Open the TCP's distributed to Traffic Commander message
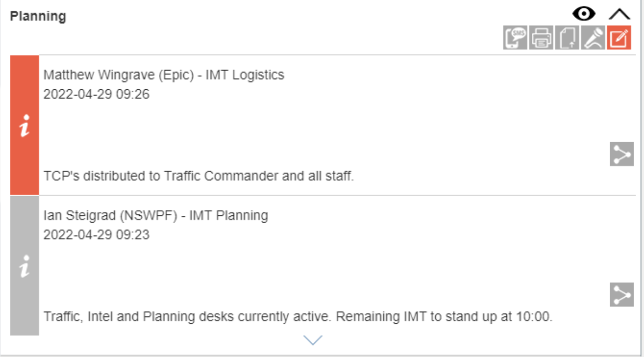The width and height of the screenshot is (644, 357). [x=198, y=176]
